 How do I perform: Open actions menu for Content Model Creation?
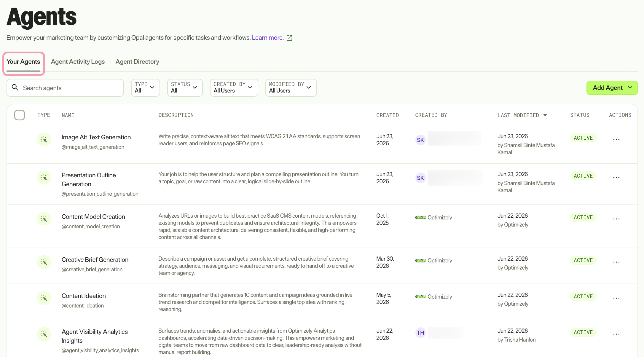616,219
